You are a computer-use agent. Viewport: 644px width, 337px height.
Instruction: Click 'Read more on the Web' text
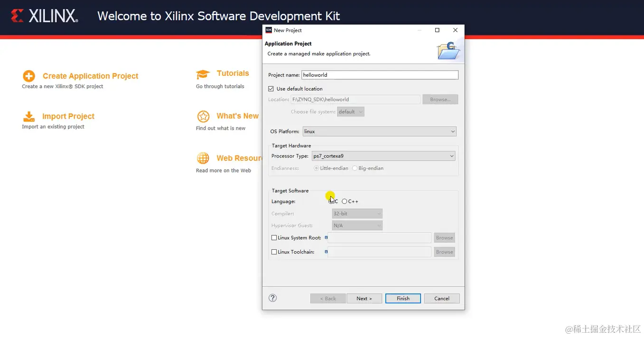point(224,170)
